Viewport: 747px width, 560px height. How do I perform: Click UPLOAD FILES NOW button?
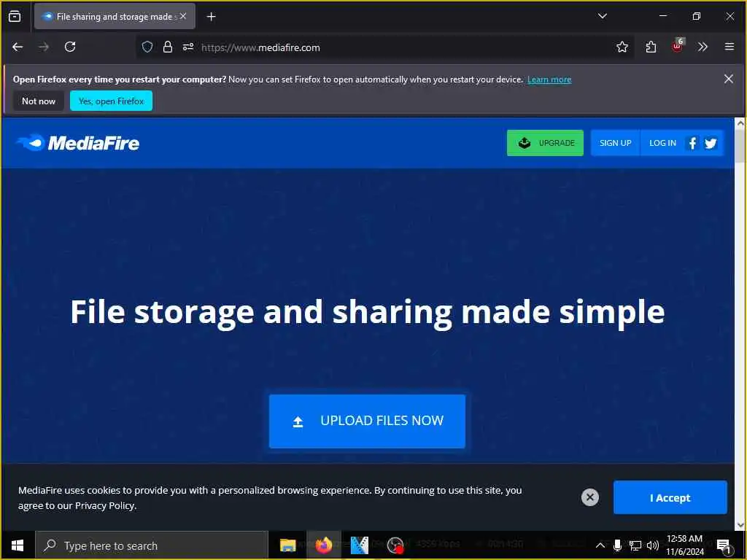click(x=367, y=421)
